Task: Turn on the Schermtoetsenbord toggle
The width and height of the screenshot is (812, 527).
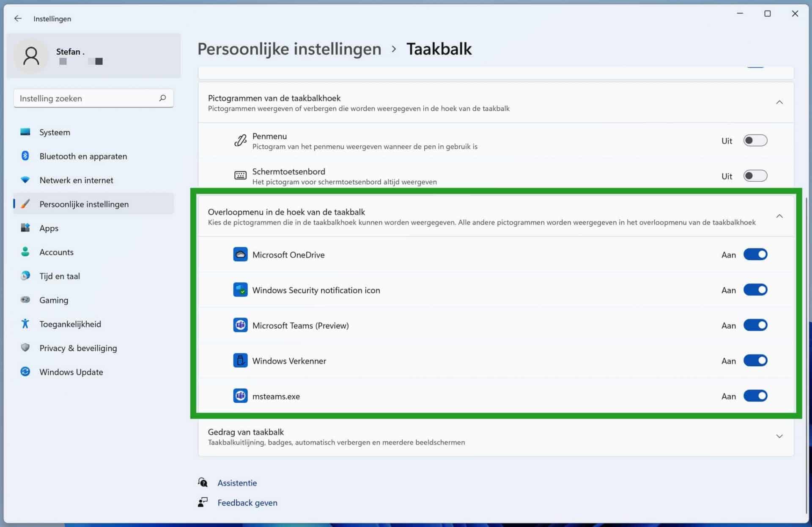Action: 755,175
